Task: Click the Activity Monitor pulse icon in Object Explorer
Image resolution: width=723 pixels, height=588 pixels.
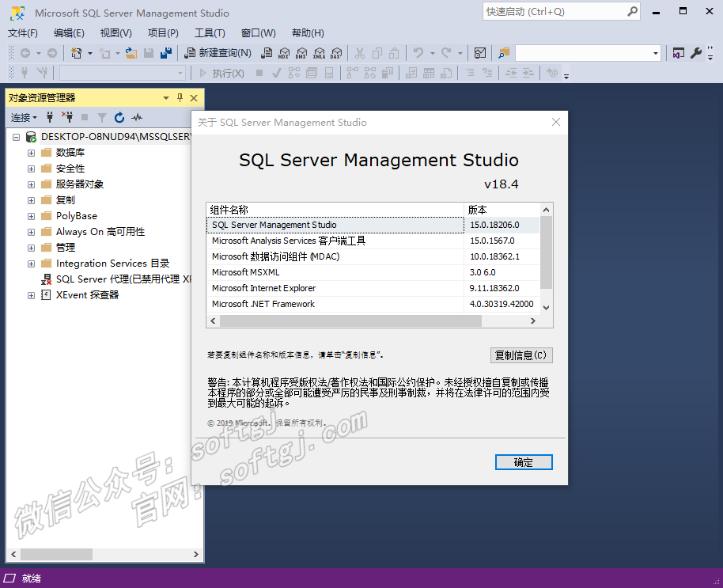Action: pyautogui.click(x=137, y=118)
